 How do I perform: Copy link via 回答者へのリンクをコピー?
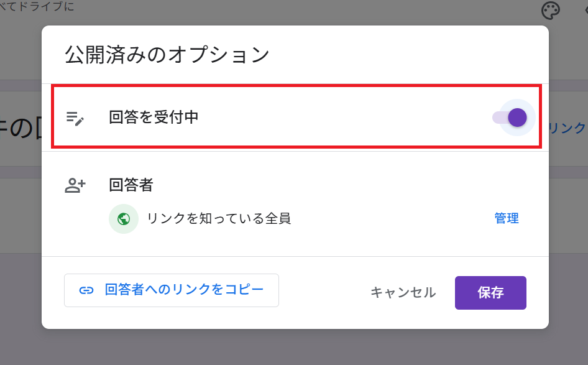pyautogui.click(x=172, y=290)
